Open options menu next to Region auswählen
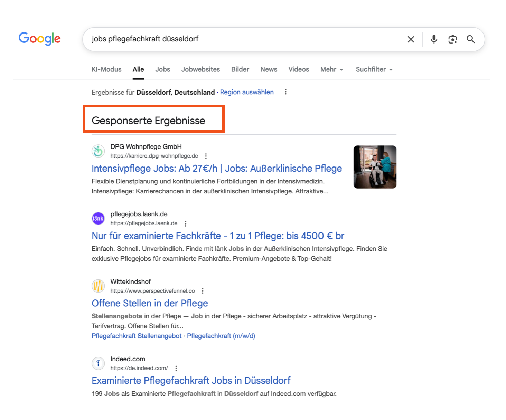 pos(285,92)
